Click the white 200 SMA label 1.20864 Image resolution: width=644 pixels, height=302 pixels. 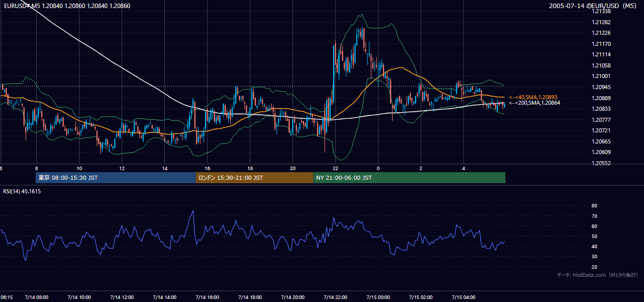534,103
